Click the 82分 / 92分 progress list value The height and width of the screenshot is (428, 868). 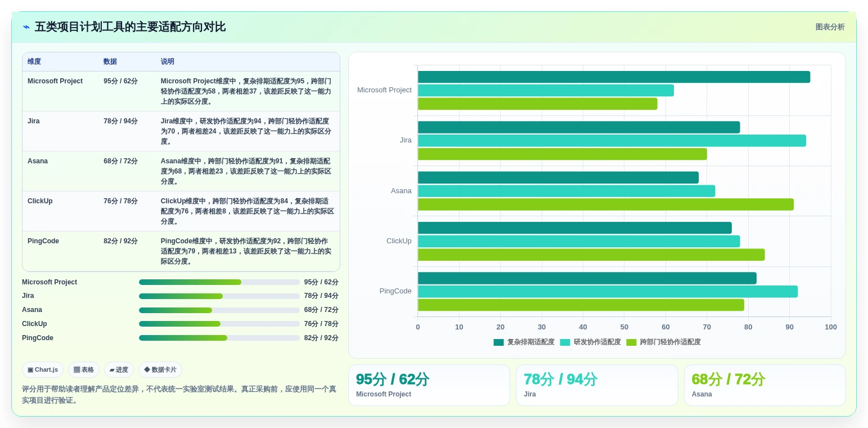pyautogui.click(x=321, y=338)
